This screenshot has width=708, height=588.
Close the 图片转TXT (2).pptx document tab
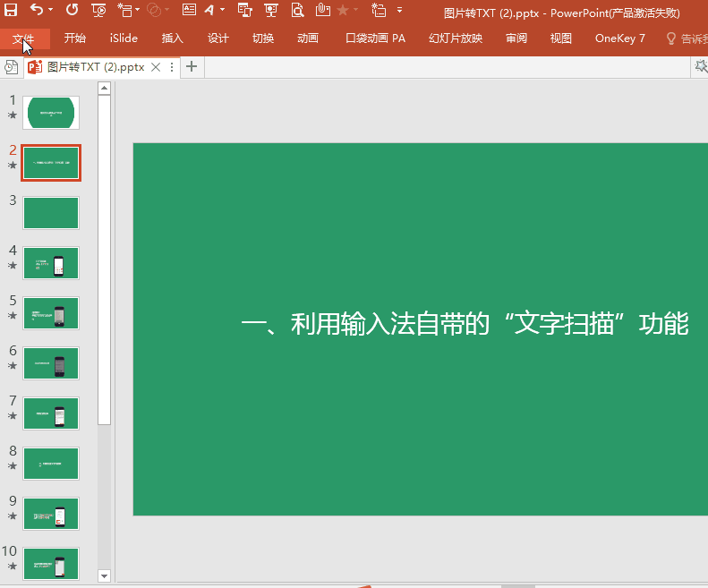coord(156,67)
